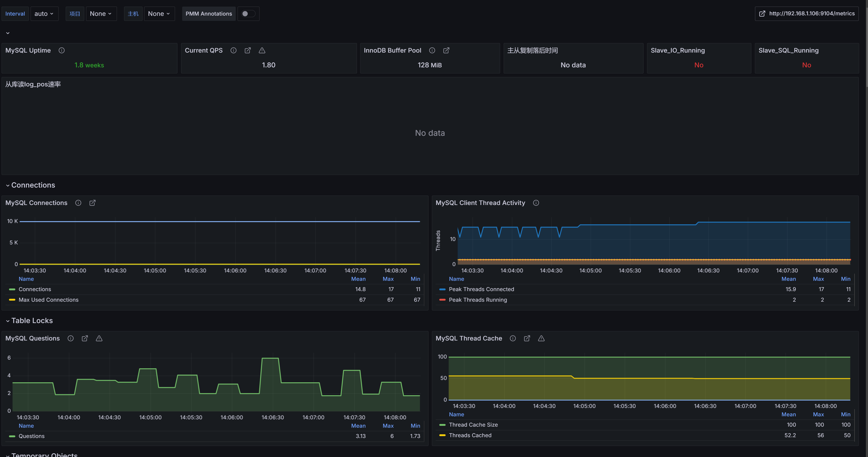
Task: Click Connections green legend color swatch
Action: 12,289
